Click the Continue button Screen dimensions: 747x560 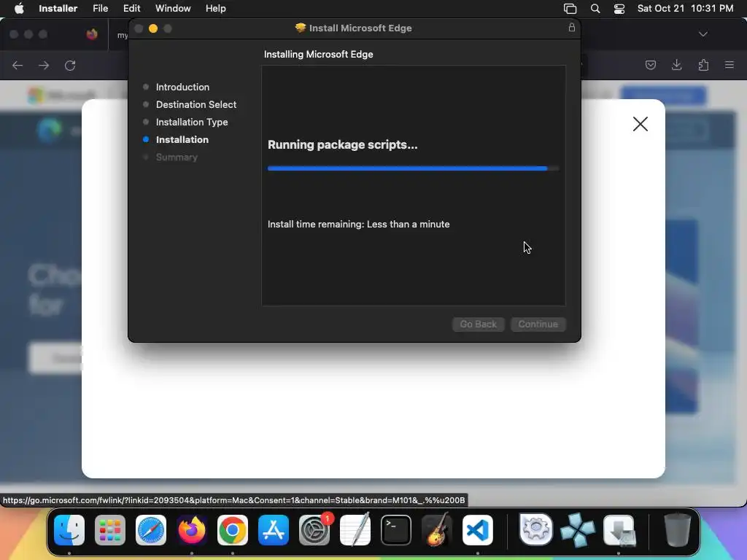point(538,324)
